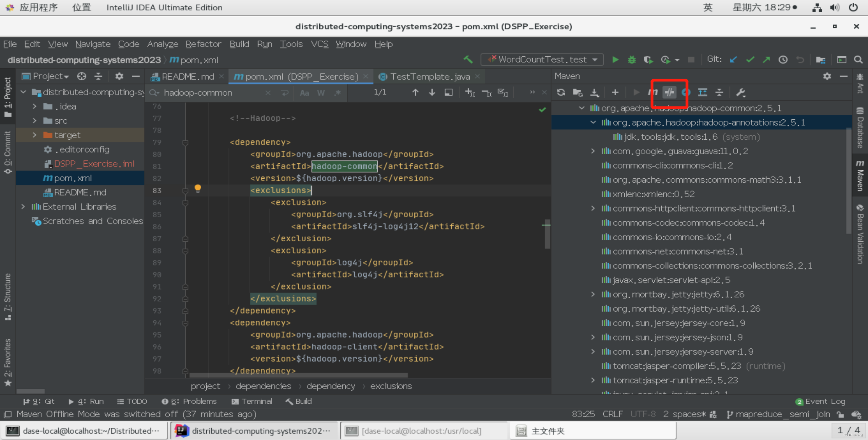Toggle Regex option in search bar

337,93
